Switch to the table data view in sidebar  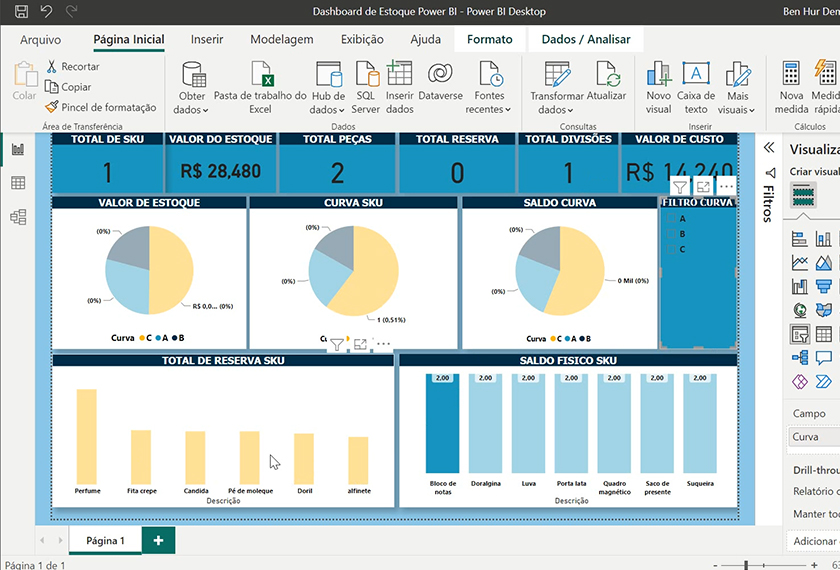[x=18, y=183]
